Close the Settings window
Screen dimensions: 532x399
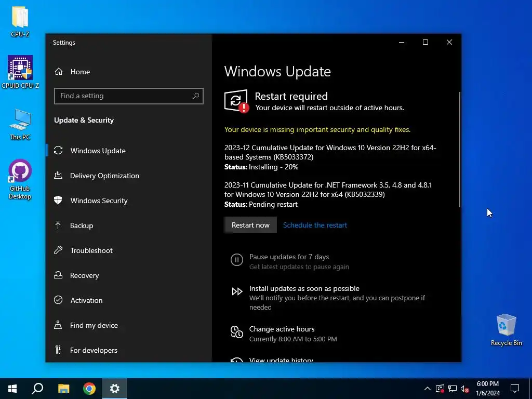449,42
